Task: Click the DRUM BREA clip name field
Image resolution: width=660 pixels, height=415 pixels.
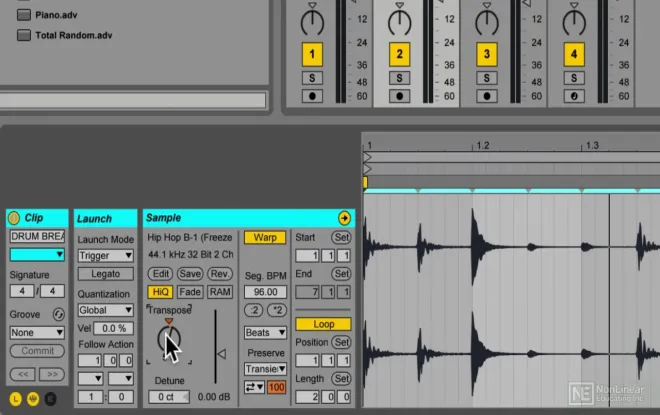Action: [37, 236]
